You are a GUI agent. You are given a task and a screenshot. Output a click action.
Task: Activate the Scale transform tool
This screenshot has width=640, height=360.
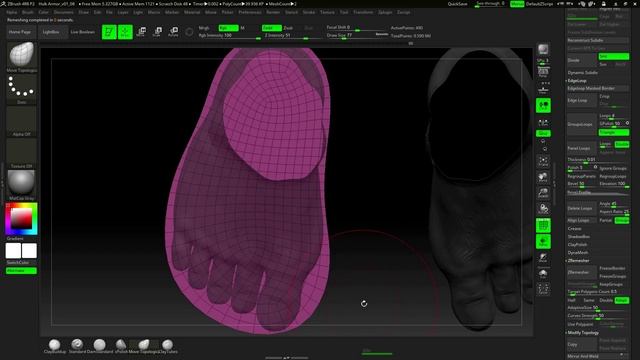[158, 32]
